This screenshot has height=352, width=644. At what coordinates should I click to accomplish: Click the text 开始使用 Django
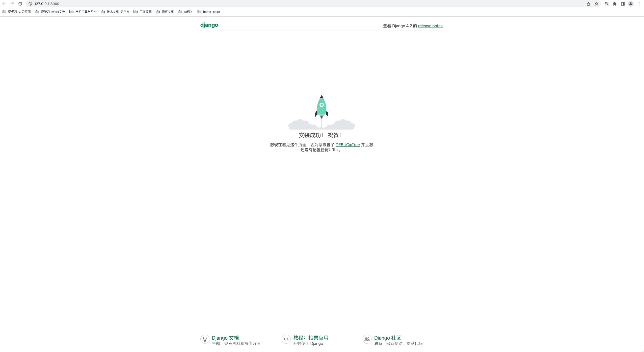(x=308, y=343)
